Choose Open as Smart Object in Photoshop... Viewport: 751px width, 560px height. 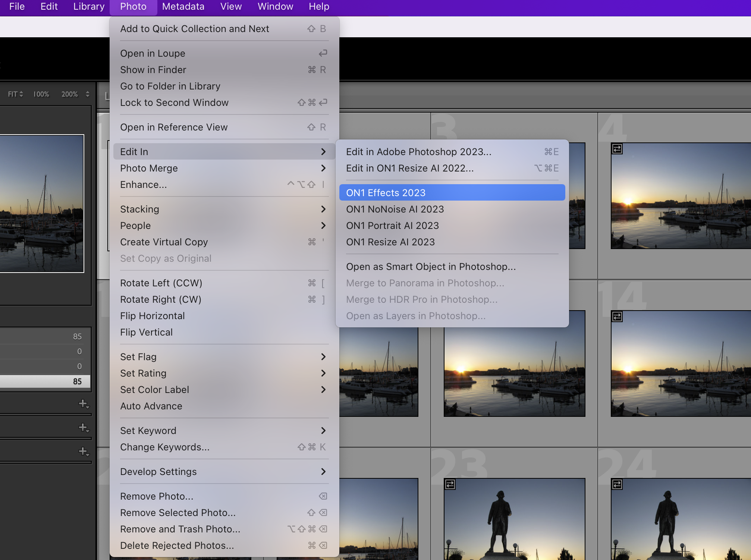[452, 267]
